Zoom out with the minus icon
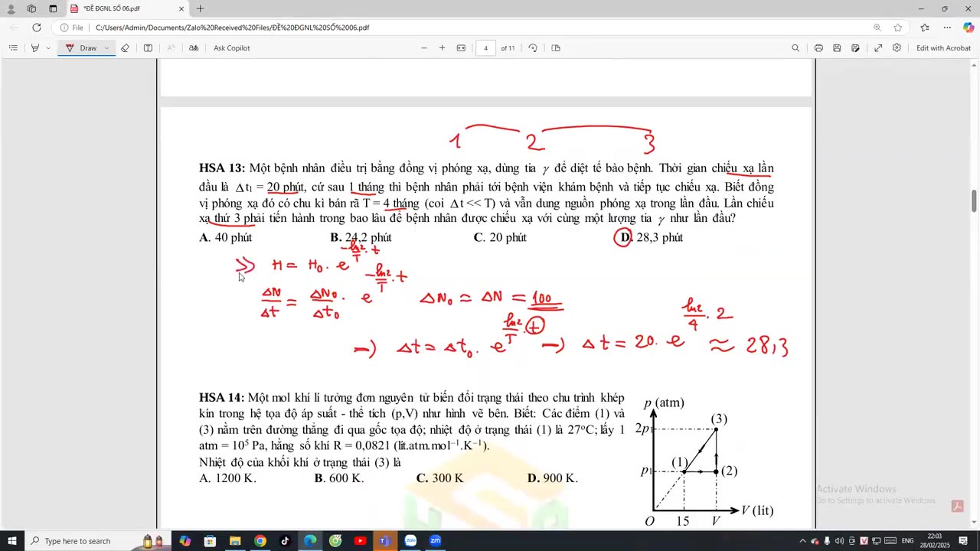This screenshot has width=980, height=551. tap(423, 47)
